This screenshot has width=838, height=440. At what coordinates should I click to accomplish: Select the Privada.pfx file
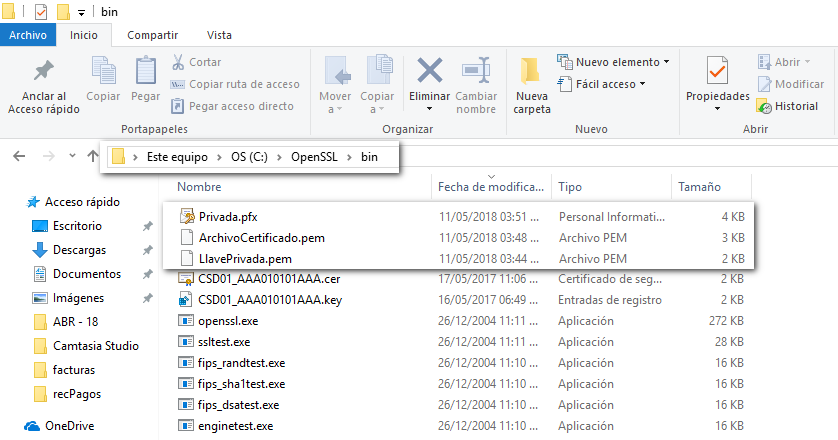tap(228, 217)
